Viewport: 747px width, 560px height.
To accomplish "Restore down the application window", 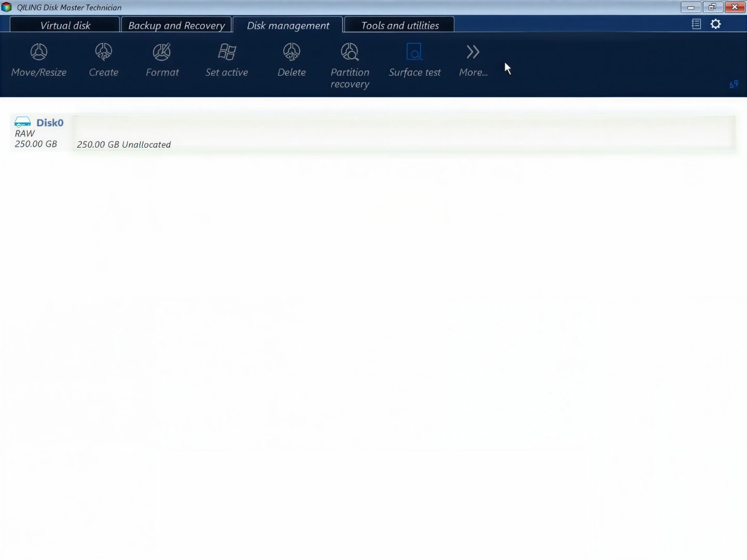I will (712, 7).
